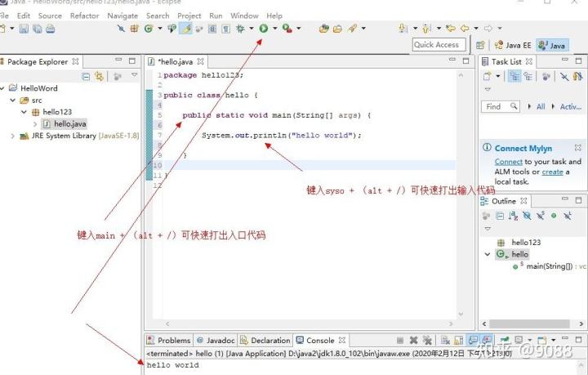Toggle Sort alphabetically in Outline

(514, 216)
